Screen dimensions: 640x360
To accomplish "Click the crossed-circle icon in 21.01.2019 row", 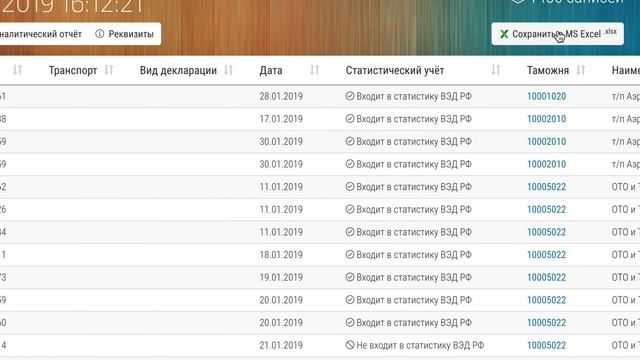I will click(x=350, y=345).
